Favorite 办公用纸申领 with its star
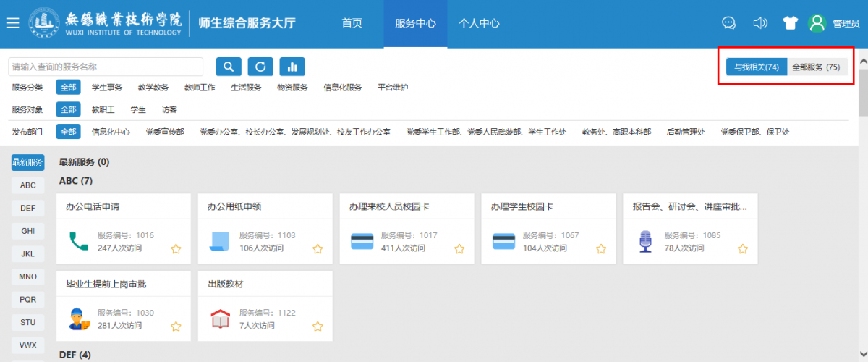Image resolution: width=868 pixels, height=362 pixels. click(x=318, y=249)
